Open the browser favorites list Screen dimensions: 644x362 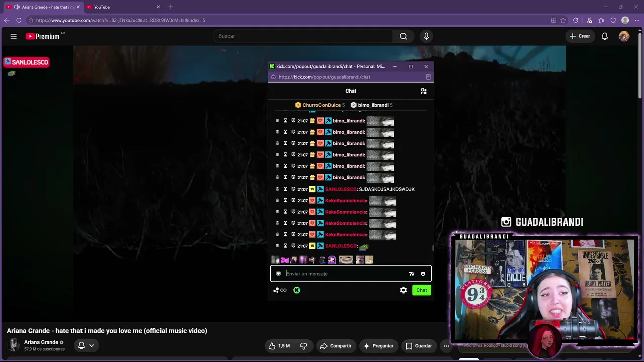[x=601, y=20]
